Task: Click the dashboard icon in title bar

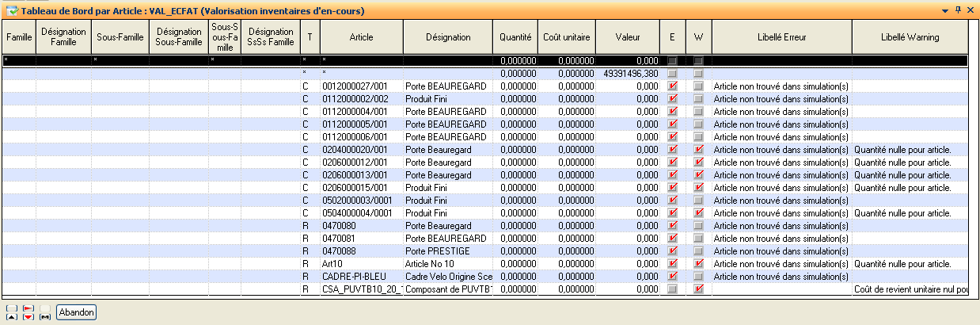Action: click(11, 10)
